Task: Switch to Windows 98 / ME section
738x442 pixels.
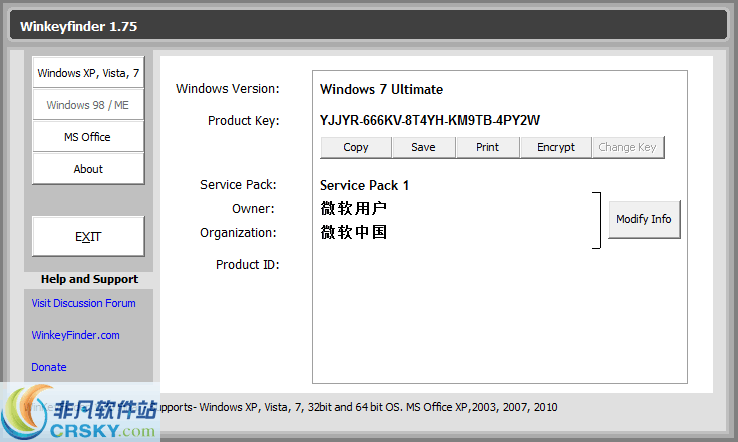Action: pyautogui.click(x=88, y=104)
